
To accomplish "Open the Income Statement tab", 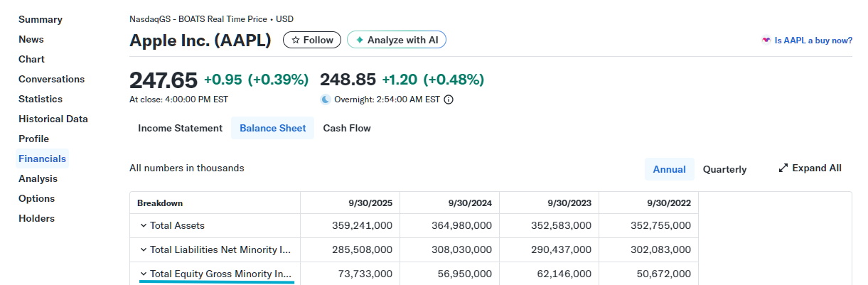I will click(x=180, y=129).
